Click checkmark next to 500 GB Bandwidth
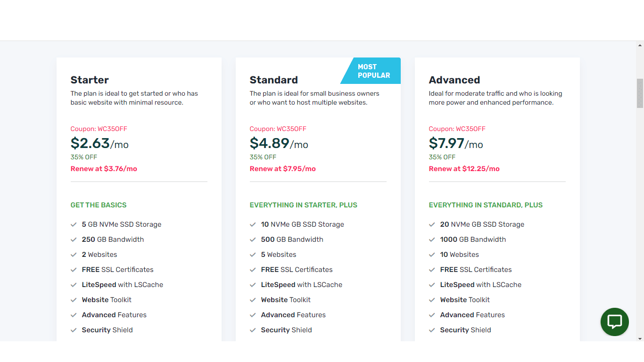 (x=253, y=239)
